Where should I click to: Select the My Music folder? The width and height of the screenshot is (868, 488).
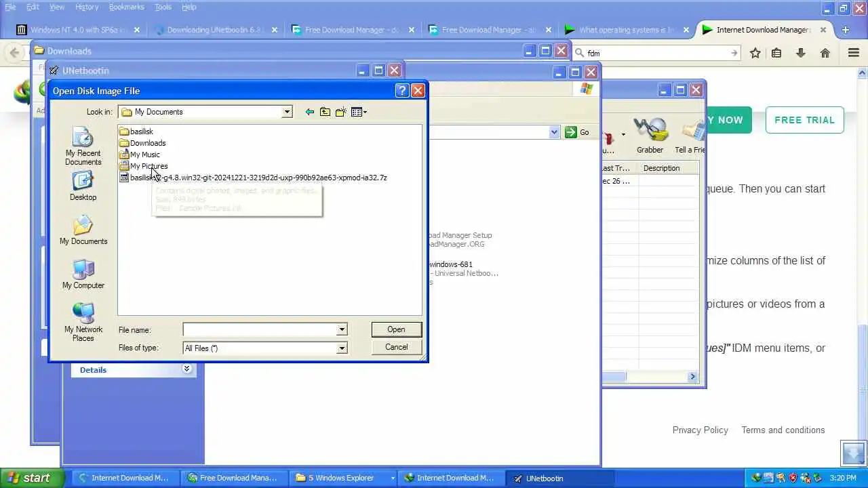(140, 155)
